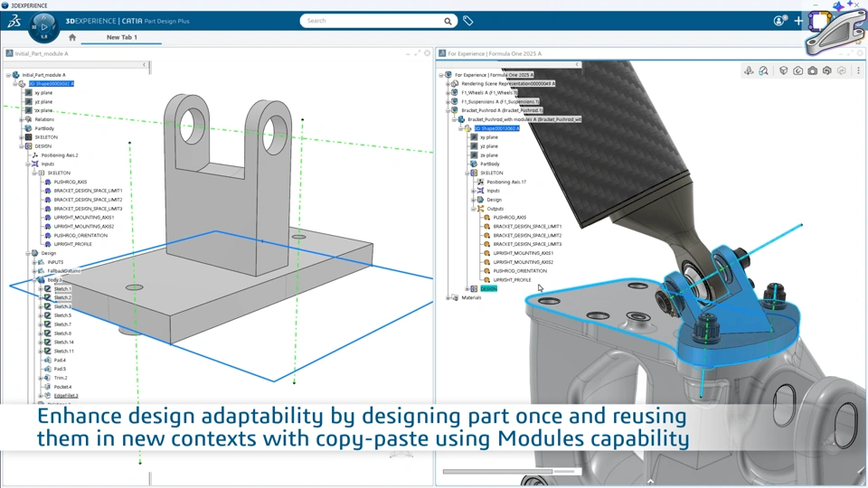Click Outputs icon in right tree
Image resolution: width=868 pixels, height=488 pixels.
(480, 209)
